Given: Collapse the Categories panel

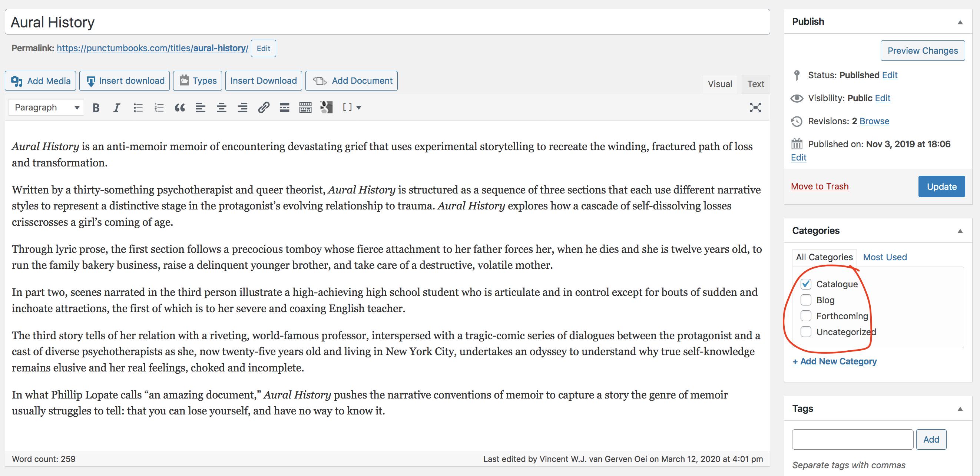Looking at the screenshot, I should pos(960,231).
